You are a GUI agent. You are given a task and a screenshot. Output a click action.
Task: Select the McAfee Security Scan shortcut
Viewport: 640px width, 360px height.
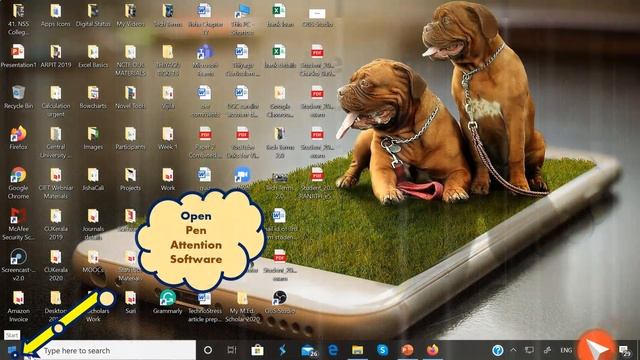(x=18, y=224)
